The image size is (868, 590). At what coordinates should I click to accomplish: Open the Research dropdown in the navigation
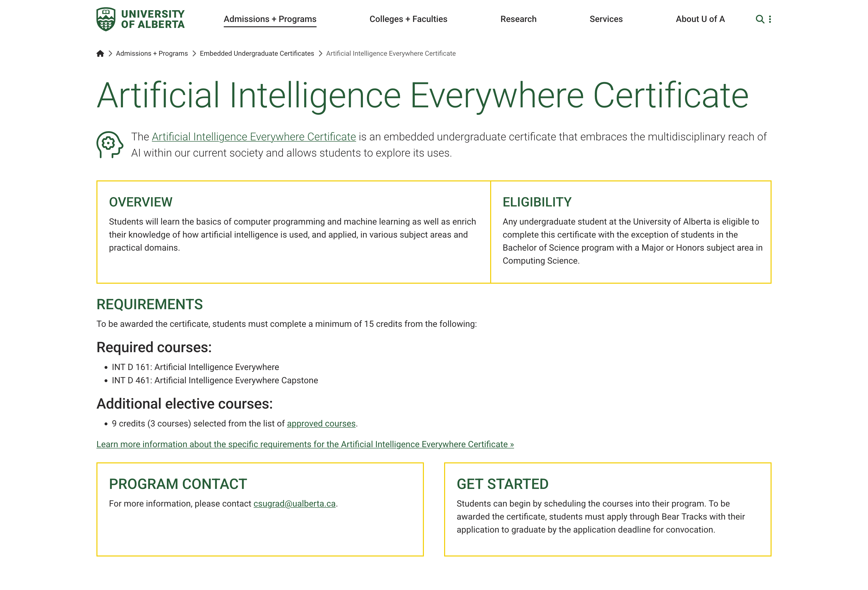pos(518,19)
